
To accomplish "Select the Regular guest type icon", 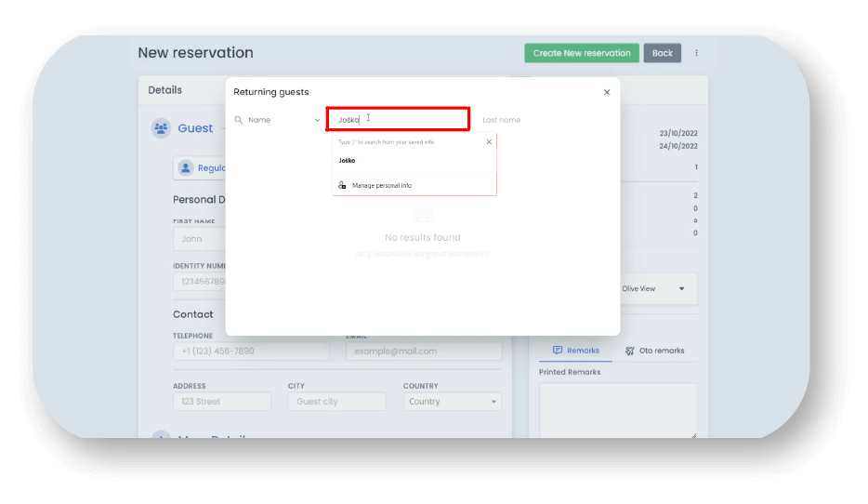I will click(186, 167).
